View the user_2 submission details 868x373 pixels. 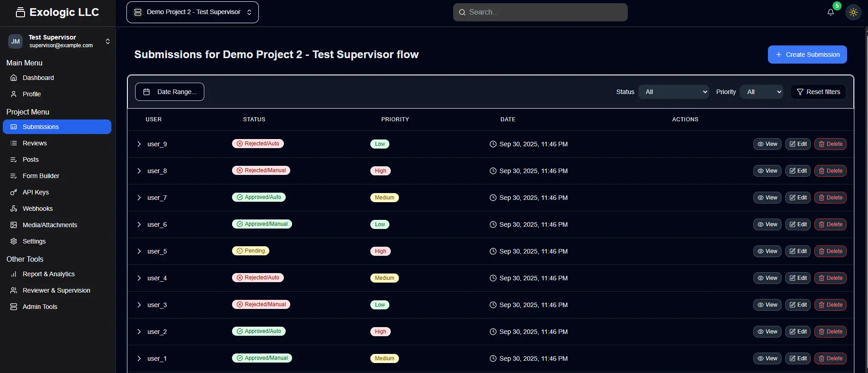click(767, 332)
